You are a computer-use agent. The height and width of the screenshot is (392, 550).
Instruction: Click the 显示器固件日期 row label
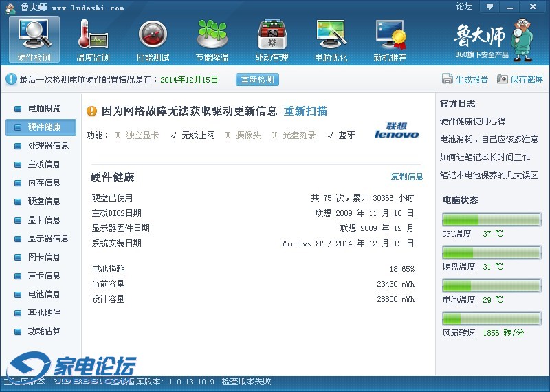coord(121,228)
